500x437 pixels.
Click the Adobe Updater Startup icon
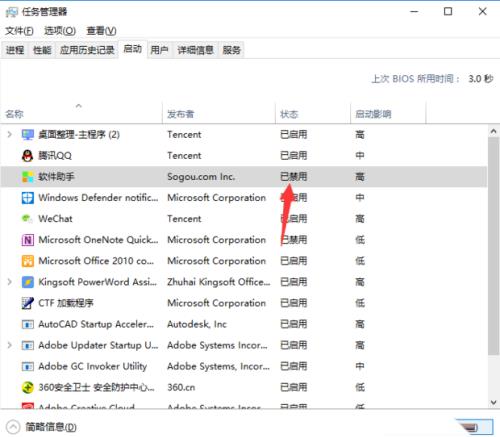coord(27,345)
